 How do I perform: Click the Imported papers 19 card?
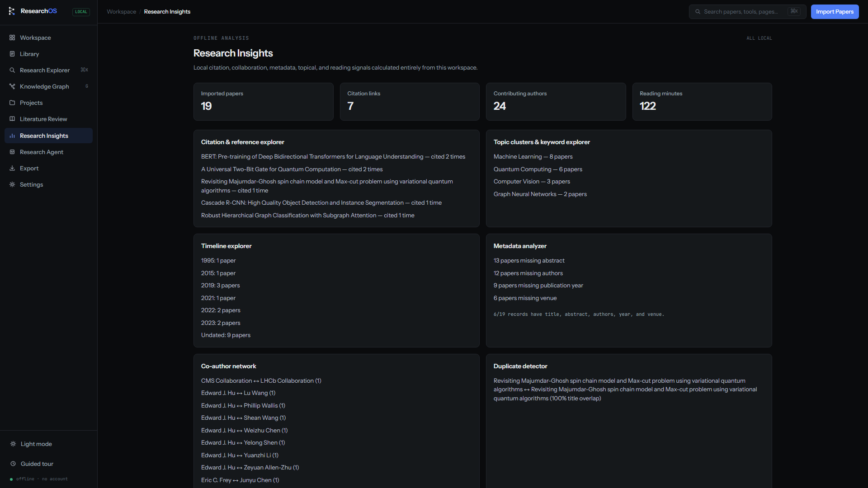(263, 102)
